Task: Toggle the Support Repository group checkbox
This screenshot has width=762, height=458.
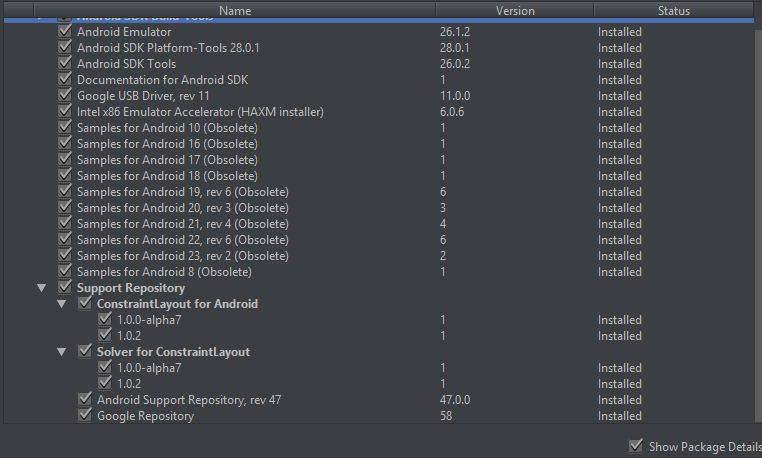Action: 65,288
